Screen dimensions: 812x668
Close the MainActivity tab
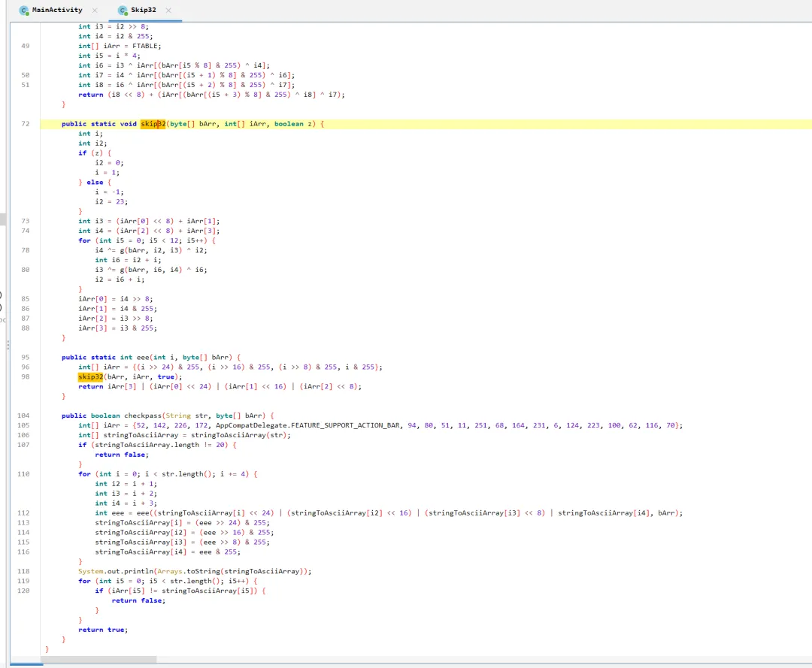tap(94, 11)
